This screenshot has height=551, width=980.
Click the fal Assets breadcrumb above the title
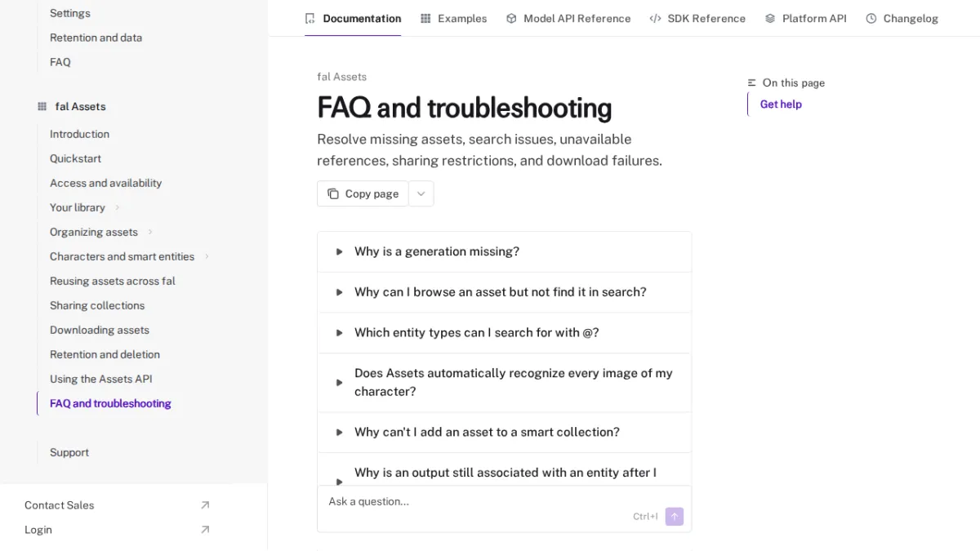[x=342, y=77]
